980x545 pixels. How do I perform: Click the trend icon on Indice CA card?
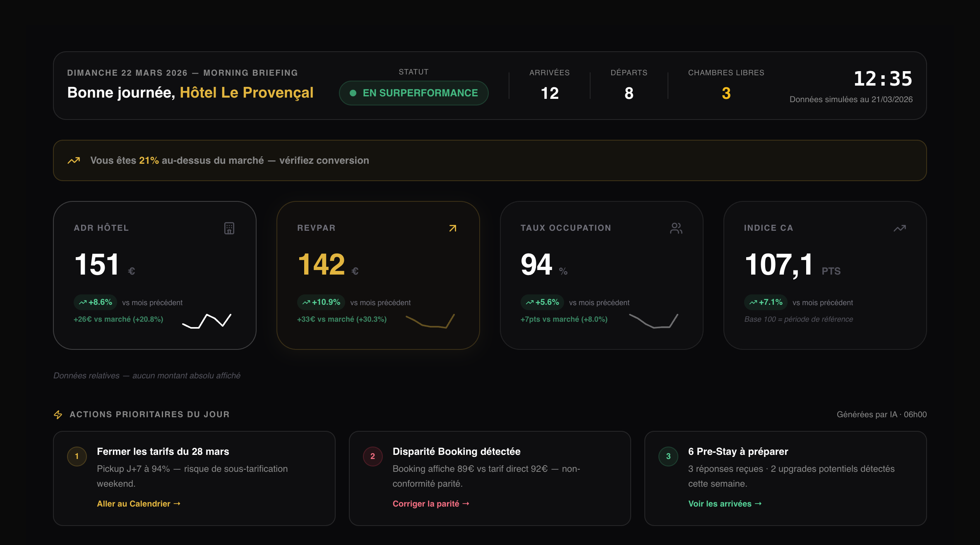click(900, 228)
